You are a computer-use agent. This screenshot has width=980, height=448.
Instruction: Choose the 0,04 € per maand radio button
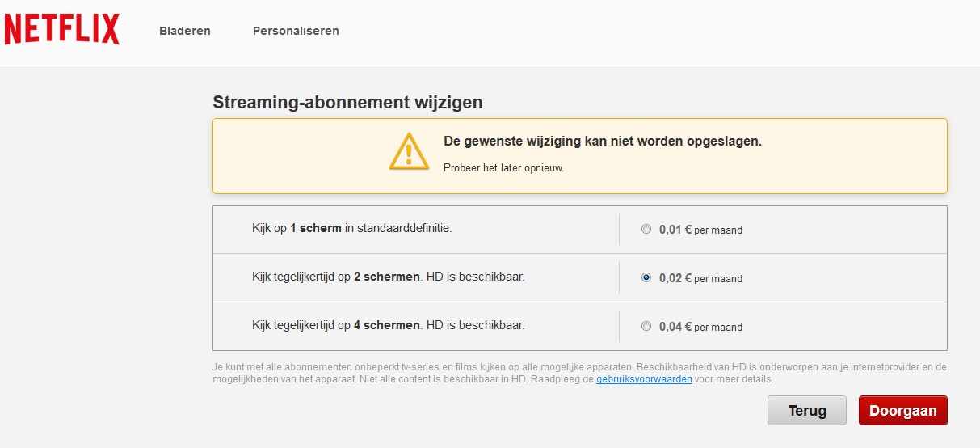coord(646,327)
